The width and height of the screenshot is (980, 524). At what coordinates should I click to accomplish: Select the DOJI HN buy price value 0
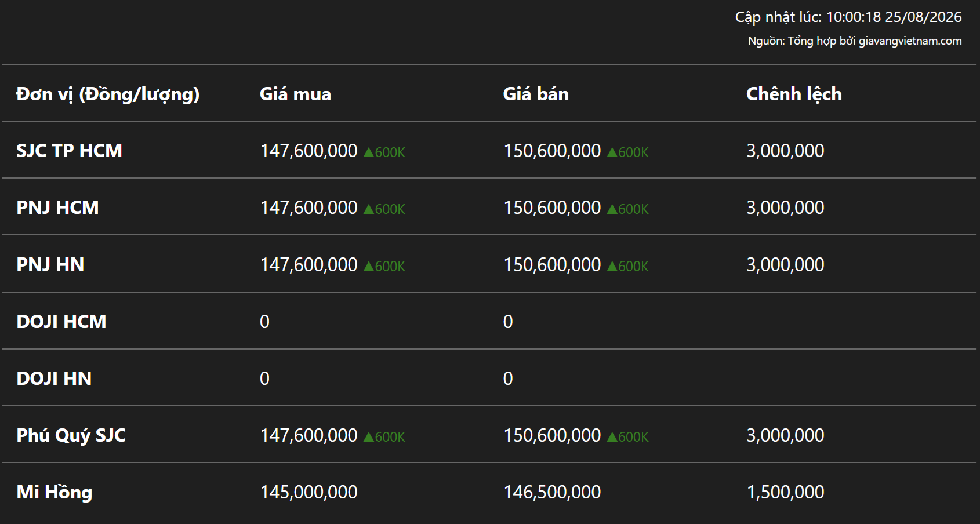(x=264, y=379)
